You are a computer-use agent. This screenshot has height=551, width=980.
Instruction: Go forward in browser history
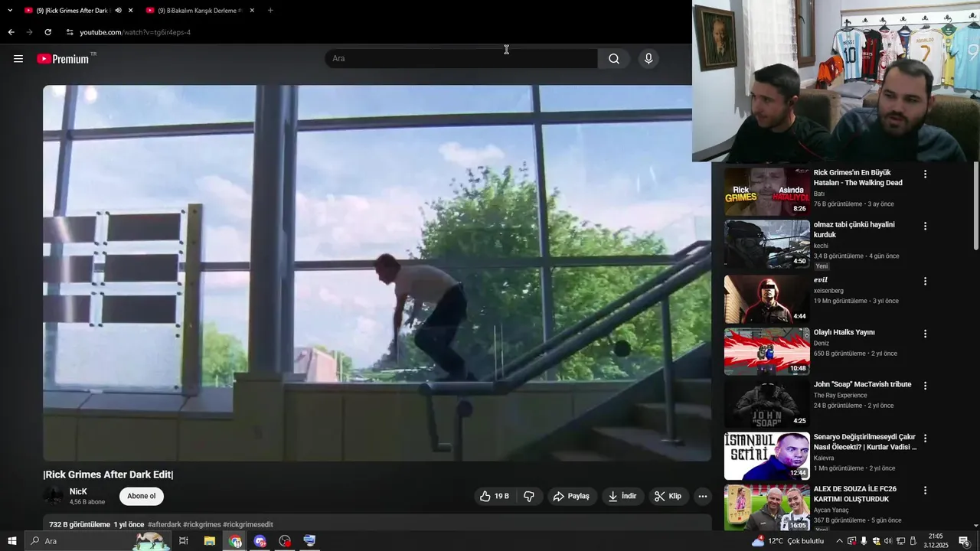coord(29,32)
